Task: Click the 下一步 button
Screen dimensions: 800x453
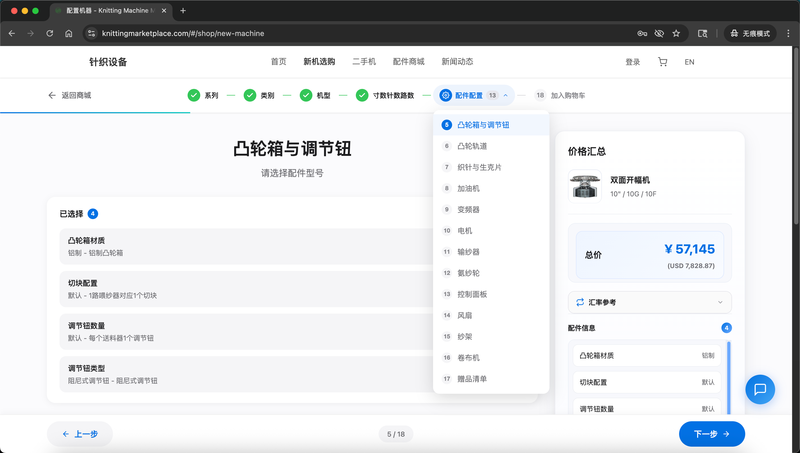Action: tap(711, 434)
